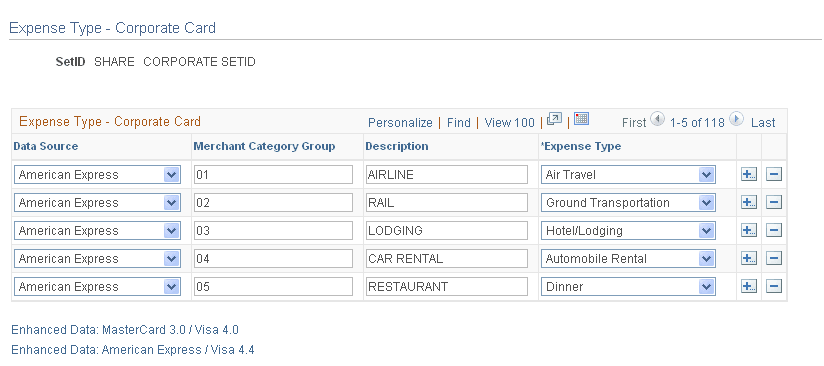Click the pop-out new window icon
This screenshot has height=366, width=824.
pyautogui.click(x=554, y=119)
